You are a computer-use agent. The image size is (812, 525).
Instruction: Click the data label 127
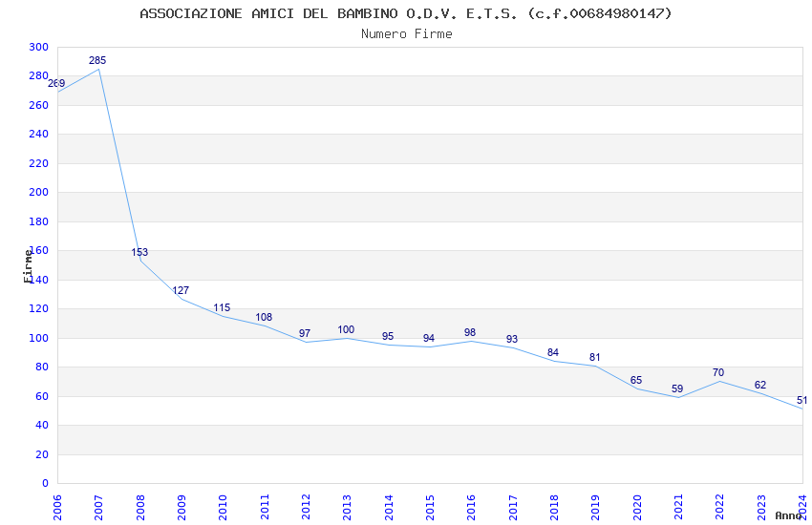[x=181, y=291]
